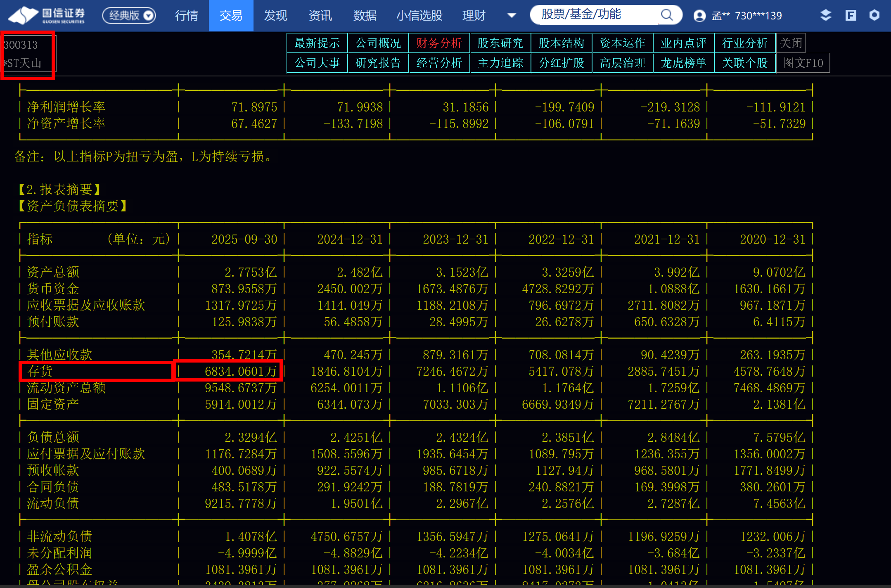Click the search magnifier icon

coord(666,15)
